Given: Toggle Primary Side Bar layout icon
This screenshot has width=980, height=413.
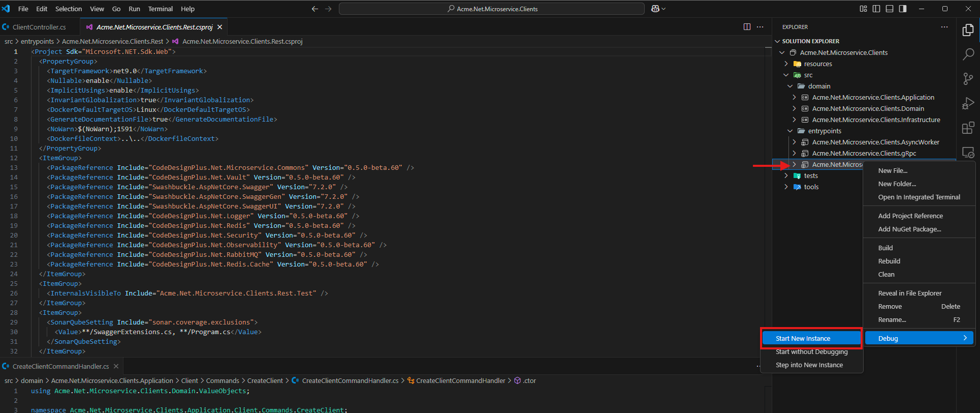Looking at the screenshot, I should tap(876, 9).
